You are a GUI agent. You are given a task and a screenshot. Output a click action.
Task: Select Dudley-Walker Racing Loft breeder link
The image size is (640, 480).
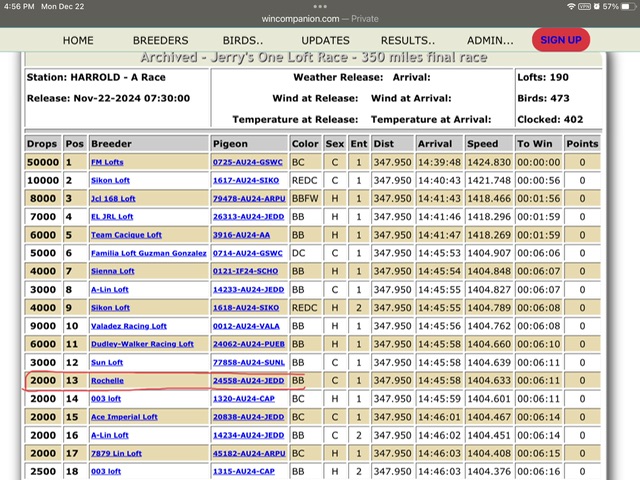click(x=142, y=344)
